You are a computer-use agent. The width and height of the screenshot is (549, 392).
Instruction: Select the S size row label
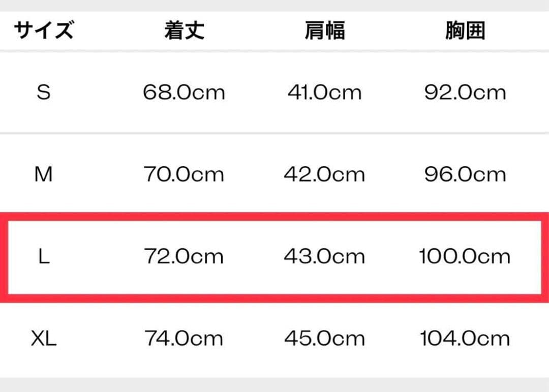44,93
